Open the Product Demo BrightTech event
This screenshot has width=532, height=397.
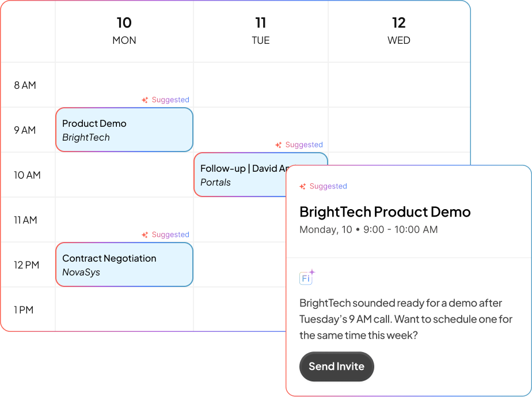[x=124, y=130]
